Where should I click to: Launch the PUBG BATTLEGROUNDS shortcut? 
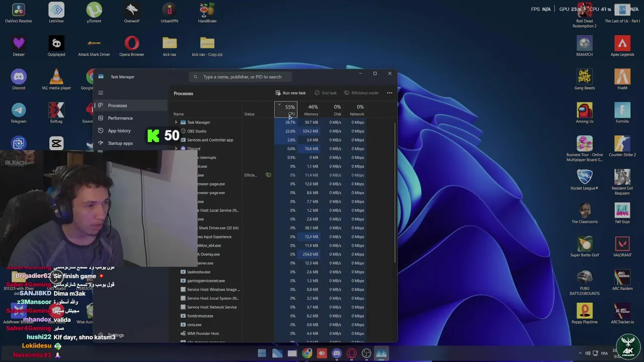click(585, 283)
